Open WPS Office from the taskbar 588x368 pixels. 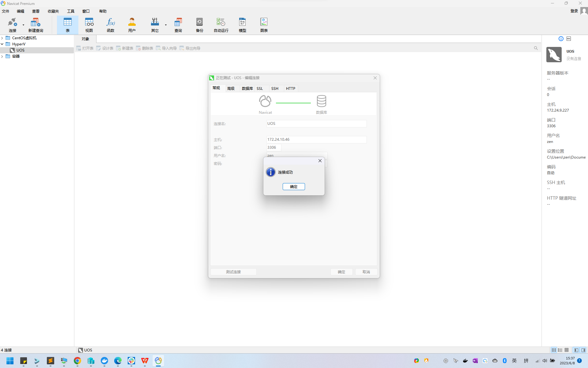(x=145, y=361)
